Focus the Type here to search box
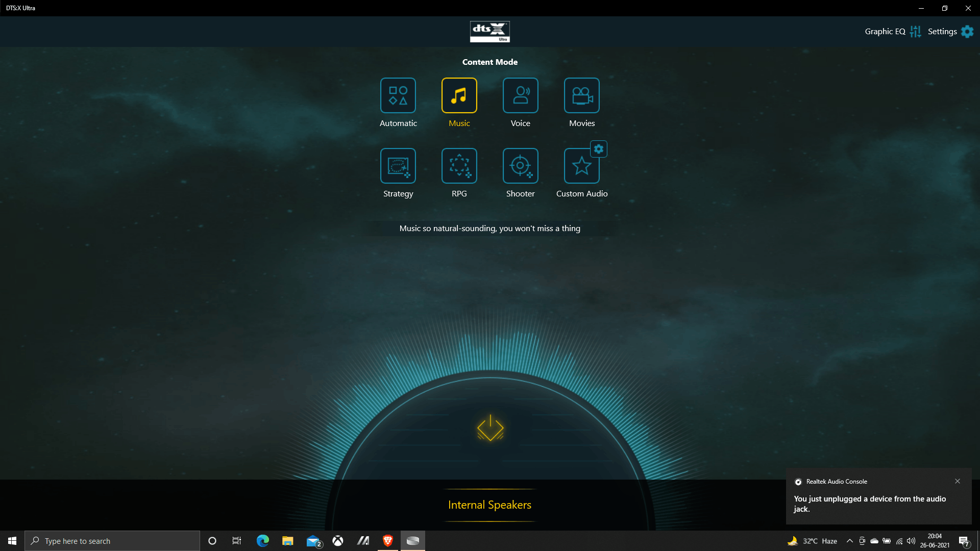Image resolution: width=980 pixels, height=551 pixels. coord(112,541)
